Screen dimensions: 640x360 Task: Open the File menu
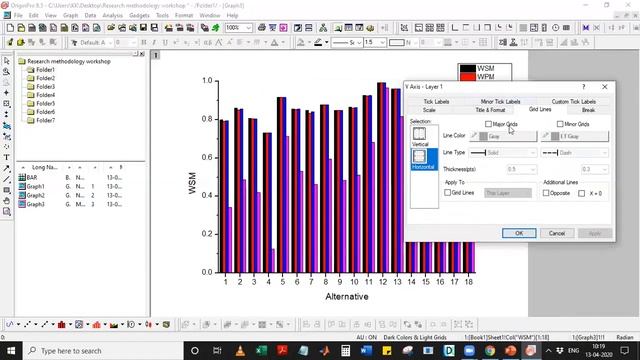18,16
